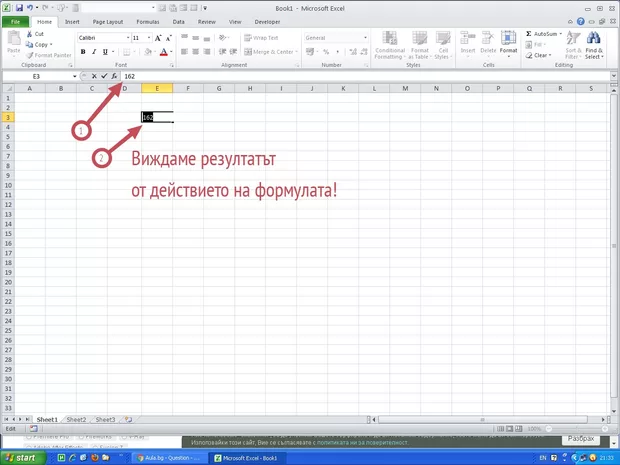Customize Quick Access Toolbar dropdown
620x465 pixels.
[x=205, y=8]
